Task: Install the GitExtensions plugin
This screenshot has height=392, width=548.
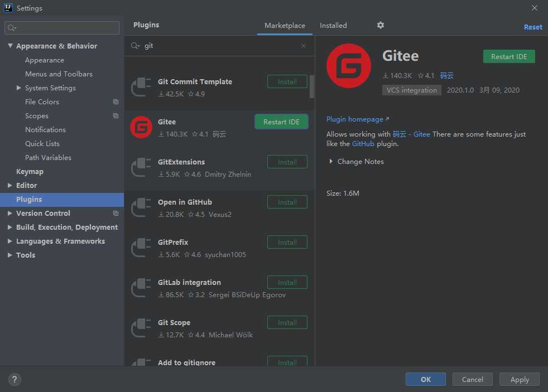Action: pyautogui.click(x=287, y=162)
